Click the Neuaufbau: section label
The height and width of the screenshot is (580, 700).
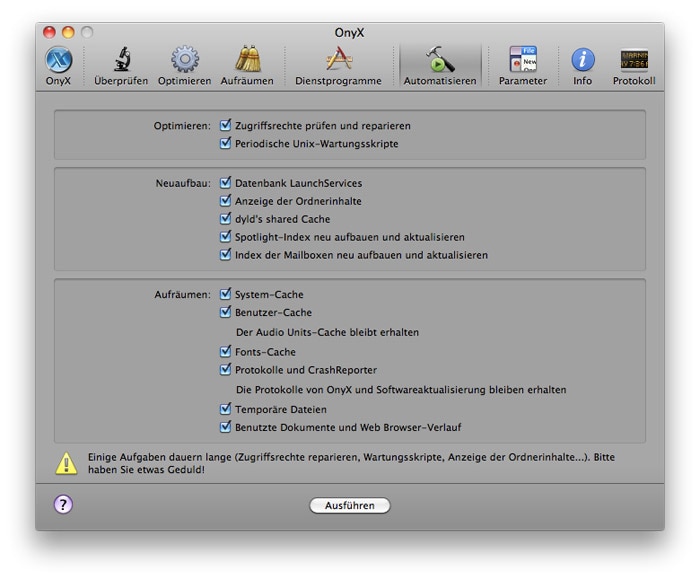(x=183, y=183)
